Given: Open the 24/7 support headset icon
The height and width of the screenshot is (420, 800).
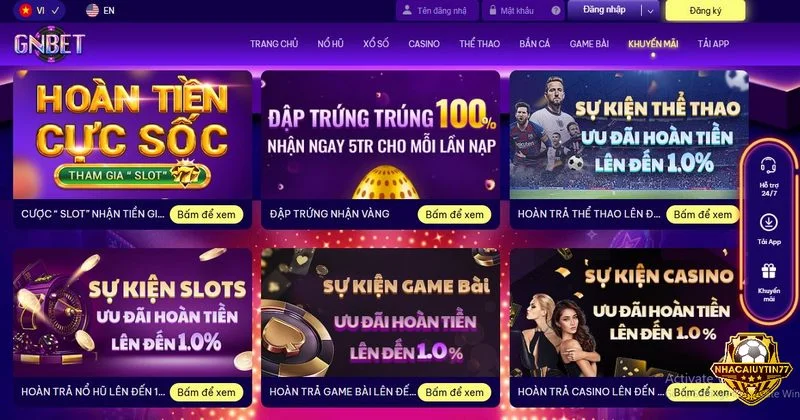Looking at the screenshot, I should (x=768, y=166).
